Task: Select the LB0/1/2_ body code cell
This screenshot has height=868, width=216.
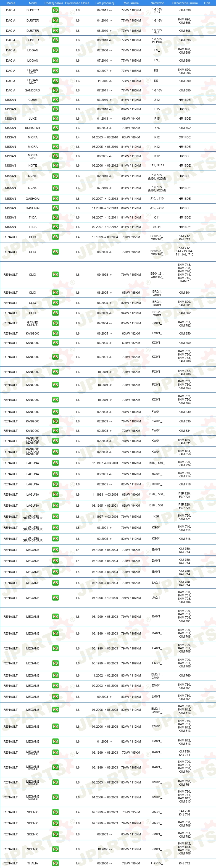Action: click(157, 863)
